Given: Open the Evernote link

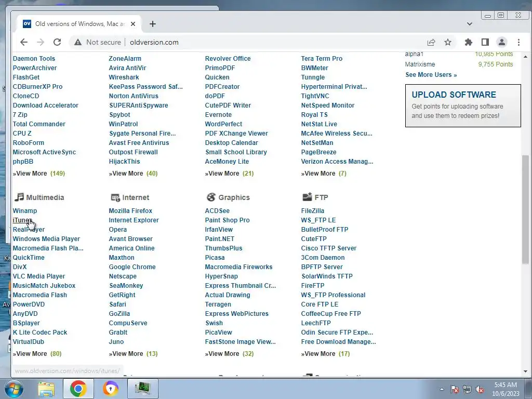Looking at the screenshot, I should click(218, 115).
